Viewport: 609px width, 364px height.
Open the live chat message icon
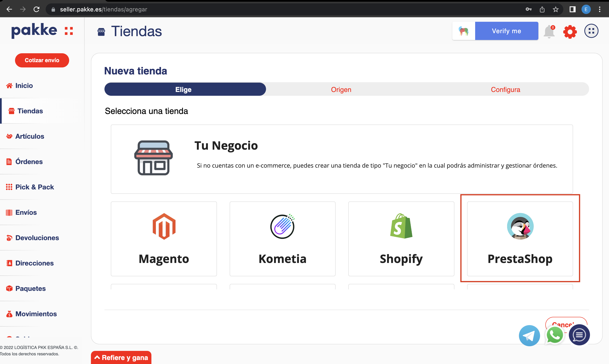click(579, 335)
